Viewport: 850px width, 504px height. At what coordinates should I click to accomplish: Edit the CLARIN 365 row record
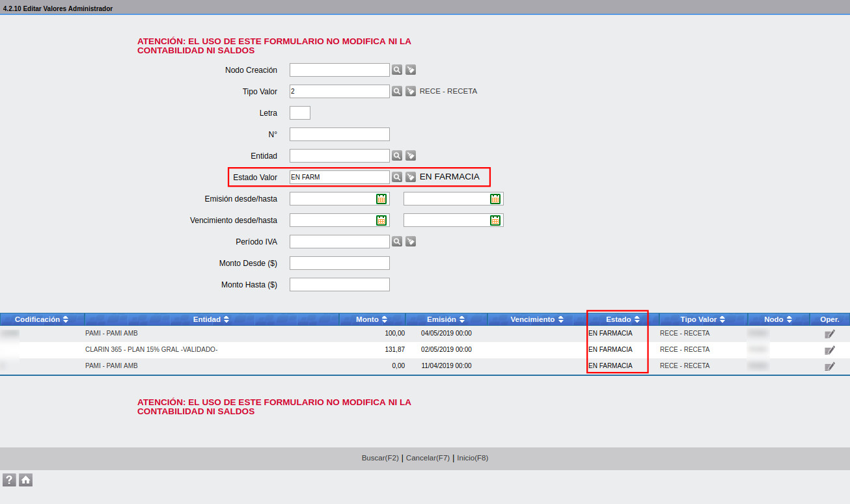pyautogui.click(x=829, y=350)
